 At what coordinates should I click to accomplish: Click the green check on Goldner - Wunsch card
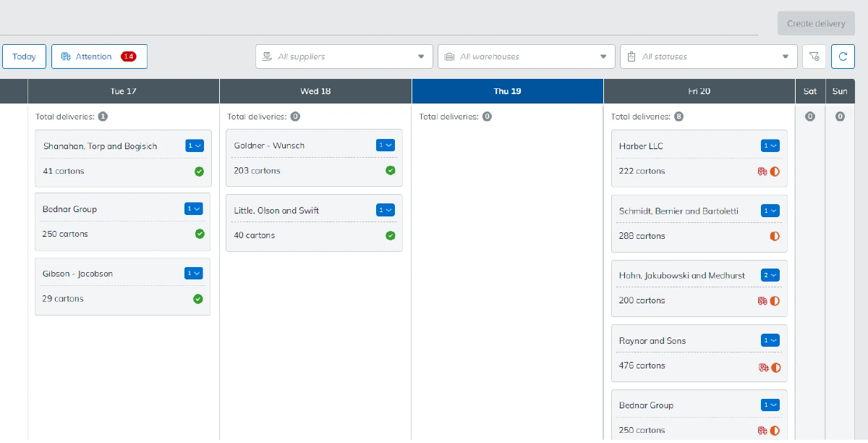[x=391, y=171]
